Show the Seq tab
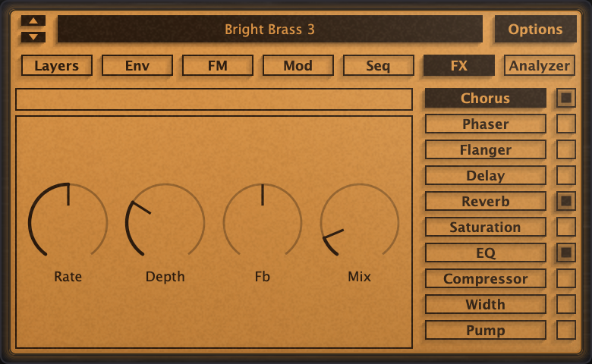Image resolution: width=592 pixels, height=364 pixels. tap(378, 66)
